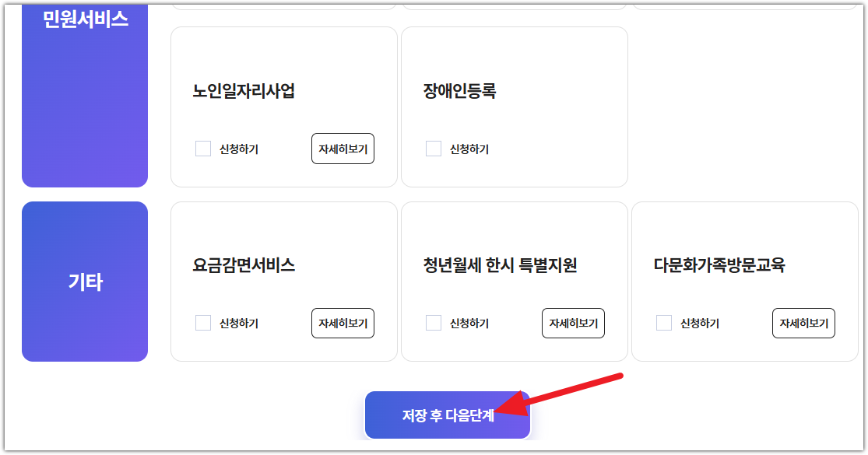Click 자세히보기 on the 요금감면서비스 card

(343, 323)
